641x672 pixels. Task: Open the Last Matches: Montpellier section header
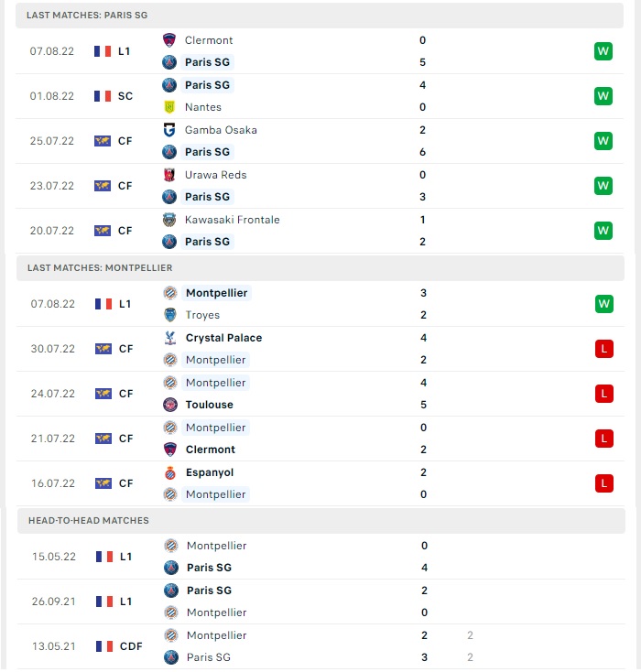coord(320,268)
